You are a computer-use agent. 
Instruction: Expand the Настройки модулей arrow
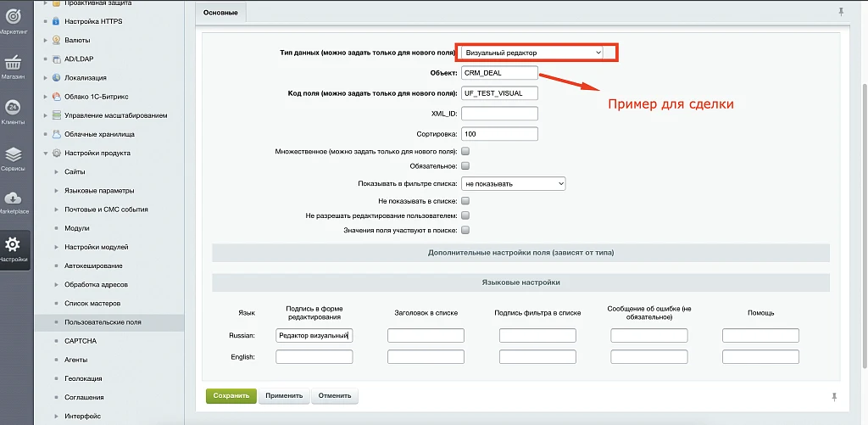(57, 247)
